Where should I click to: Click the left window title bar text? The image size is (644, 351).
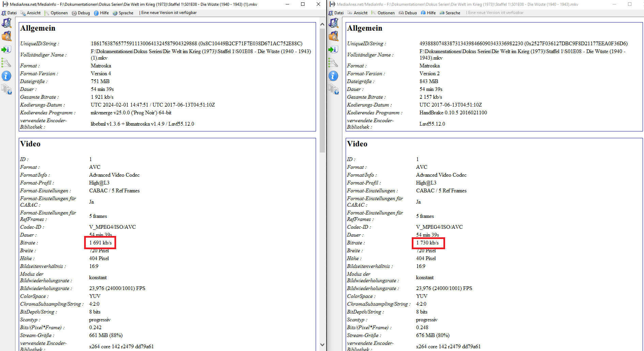pyautogui.click(x=133, y=4)
